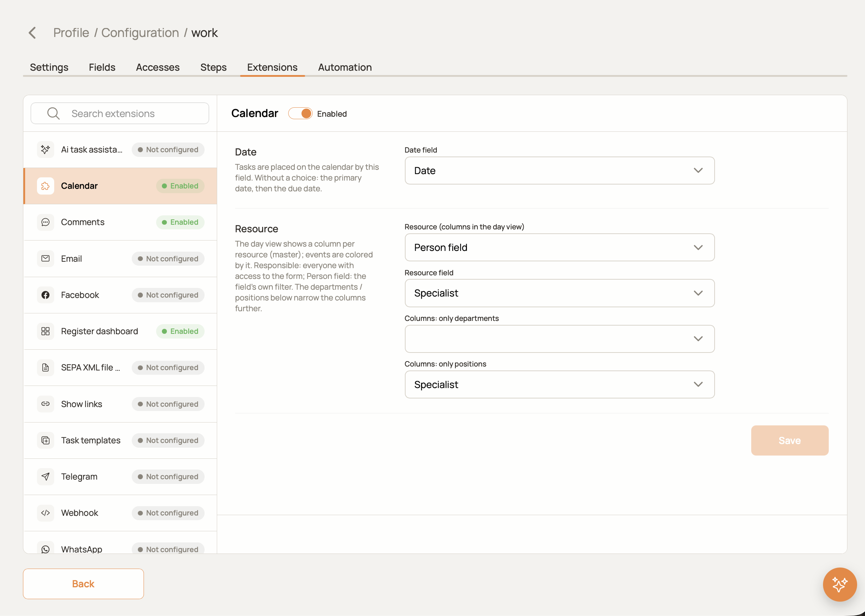Screen dimensions: 865x616
Task: Click the Enabled badge on Register dashboard
Action: point(180,331)
